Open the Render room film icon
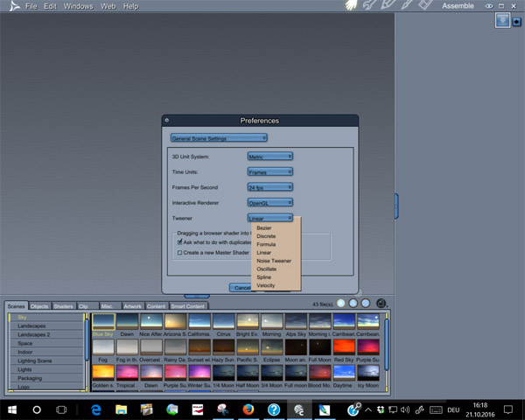525x420 pixels. click(x=426, y=5)
